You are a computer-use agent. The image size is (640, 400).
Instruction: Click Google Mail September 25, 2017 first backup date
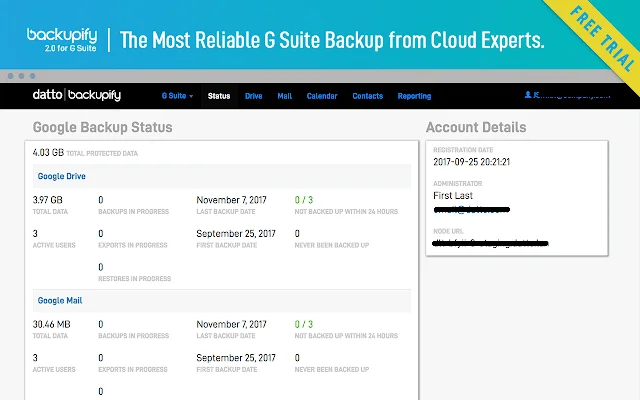(236, 358)
